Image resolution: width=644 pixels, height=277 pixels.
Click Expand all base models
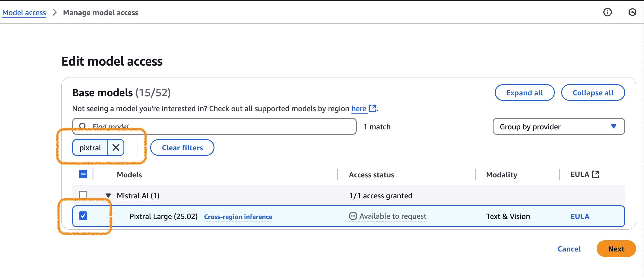tap(524, 93)
